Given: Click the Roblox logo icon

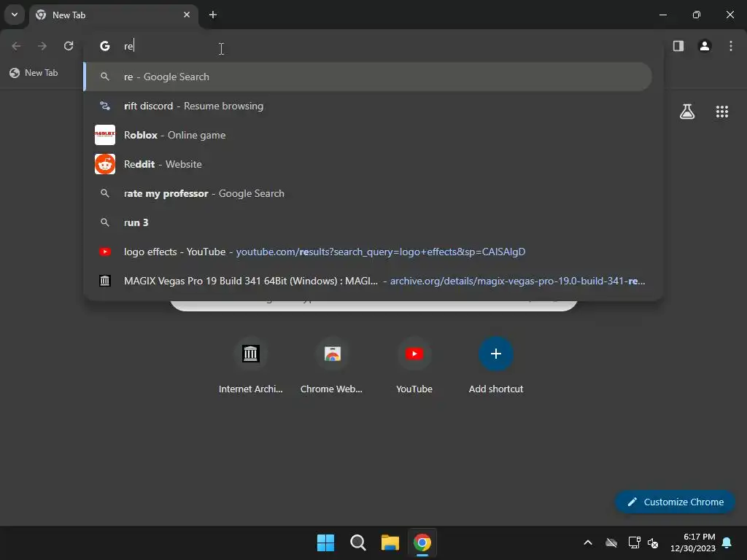Looking at the screenshot, I should click(x=105, y=135).
